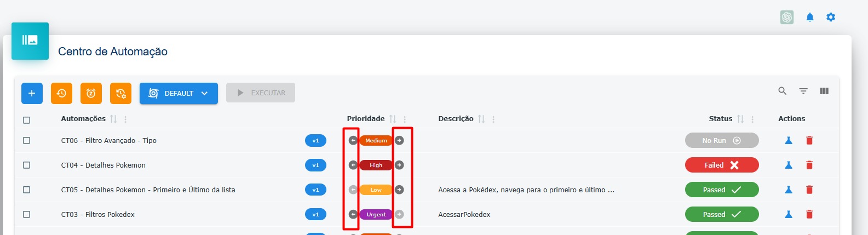Select 'CT04 - Detalhes Pokemon' name
The image size is (868, 235).
tap(104, 165)
